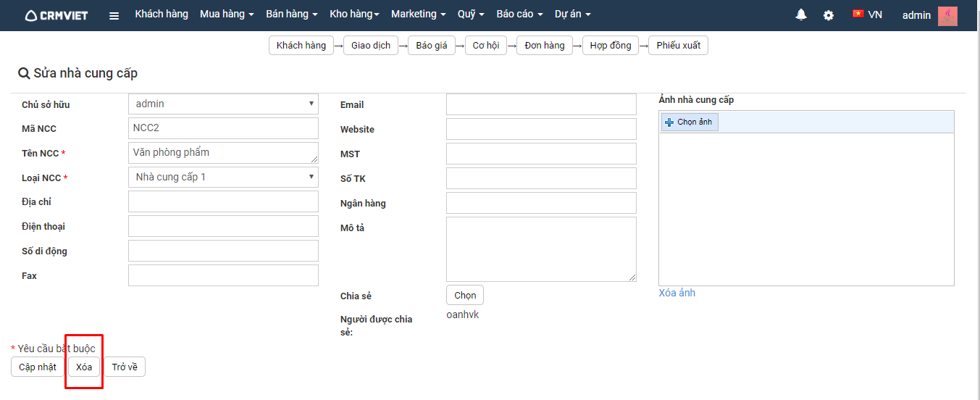Open the Mua hàng menu
Viewport: 980px width, 400px height.
227,14
